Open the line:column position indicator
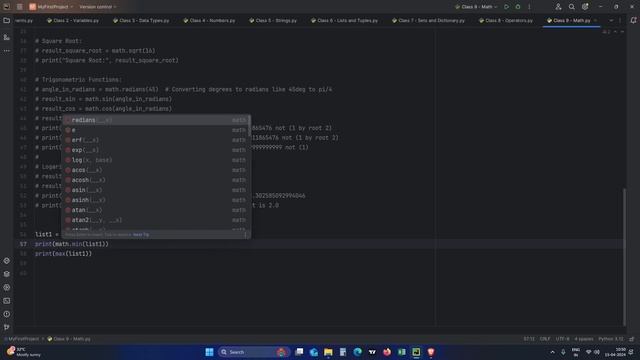The width and height of the screenshot is (640, 360). point(529,339)
